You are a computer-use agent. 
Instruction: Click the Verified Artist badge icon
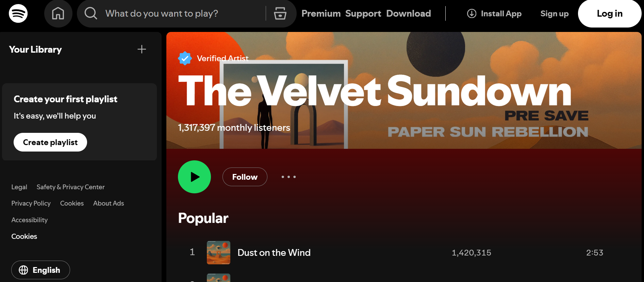coord(185,58)
